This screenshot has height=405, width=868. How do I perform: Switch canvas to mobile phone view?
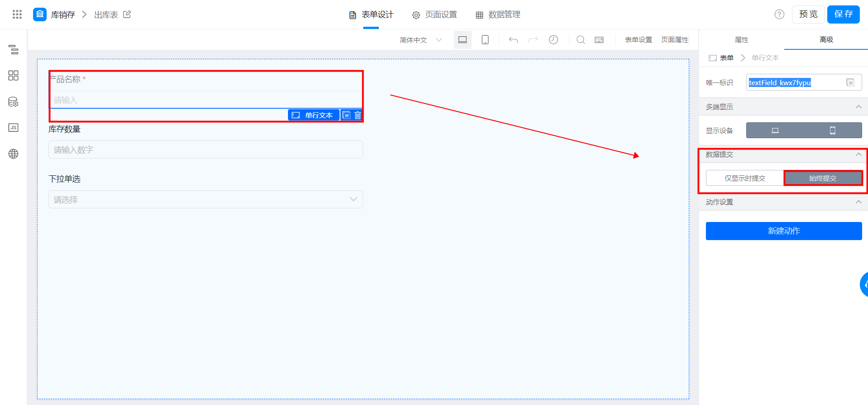tap(485, 40)
